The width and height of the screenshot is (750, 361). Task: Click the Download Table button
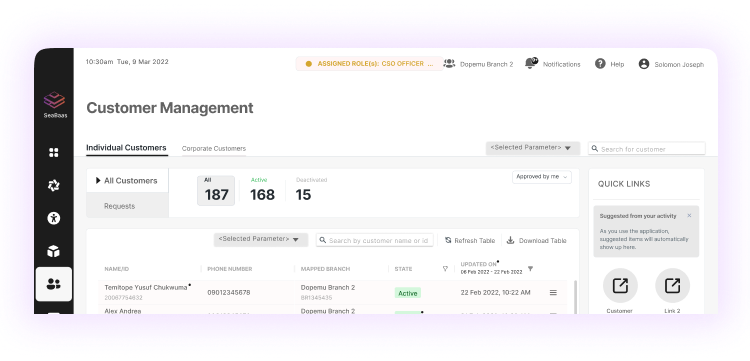[537, 241]
